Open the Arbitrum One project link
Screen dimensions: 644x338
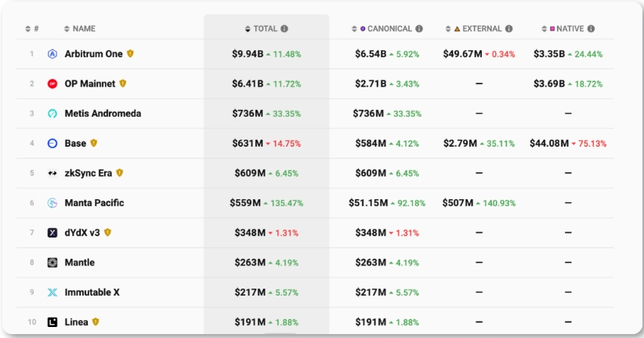click(94, 54)
